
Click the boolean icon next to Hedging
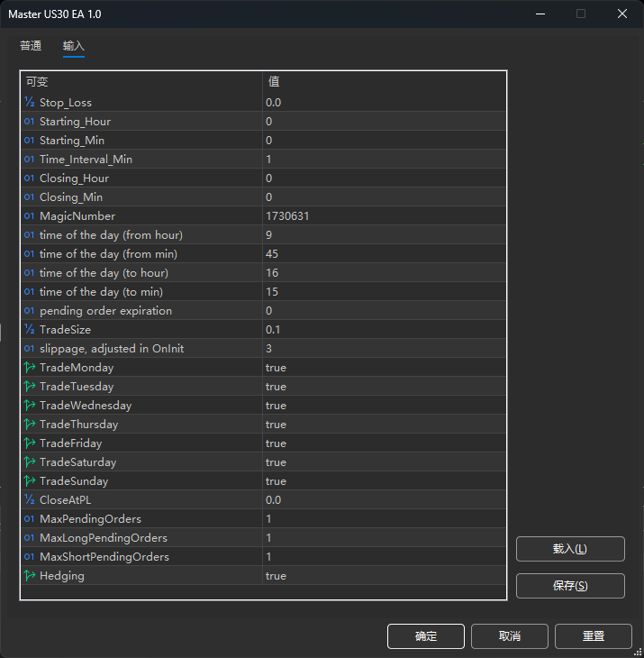click(x=30, y=576)
